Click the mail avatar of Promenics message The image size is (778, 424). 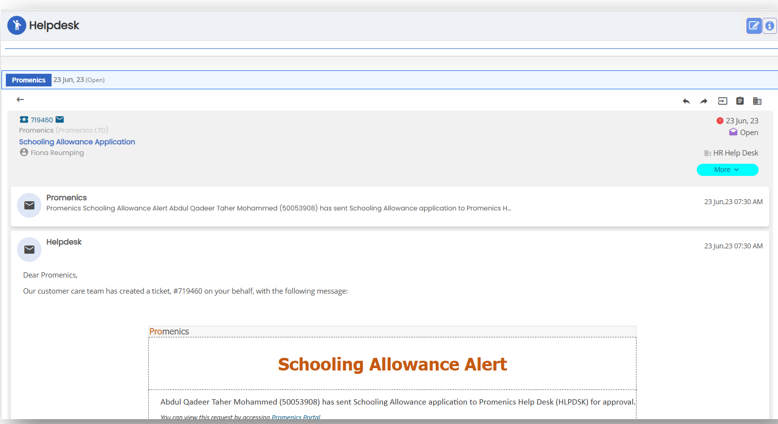point(29,205)
